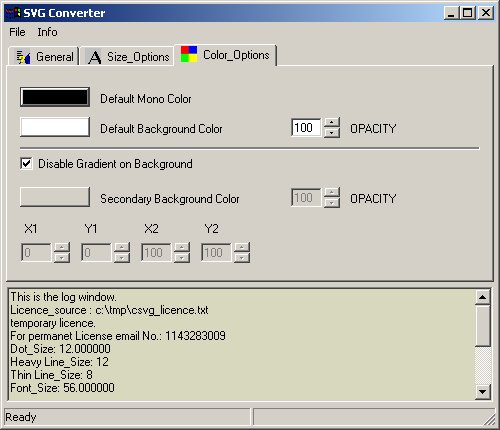
Task: Click the window resize grip in the corner
Action: [489, 420]
